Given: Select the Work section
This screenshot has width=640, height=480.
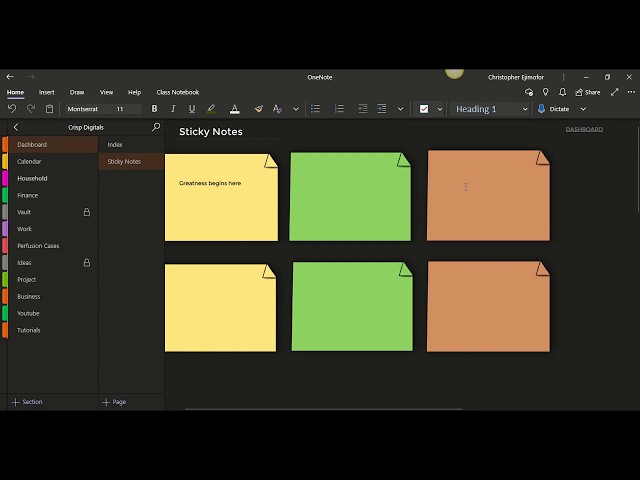Looking at the screenshot, I should coord(53,229).
